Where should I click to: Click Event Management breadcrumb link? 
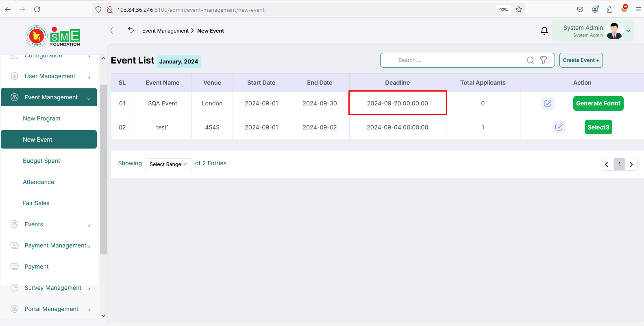[x=165, y=31]
